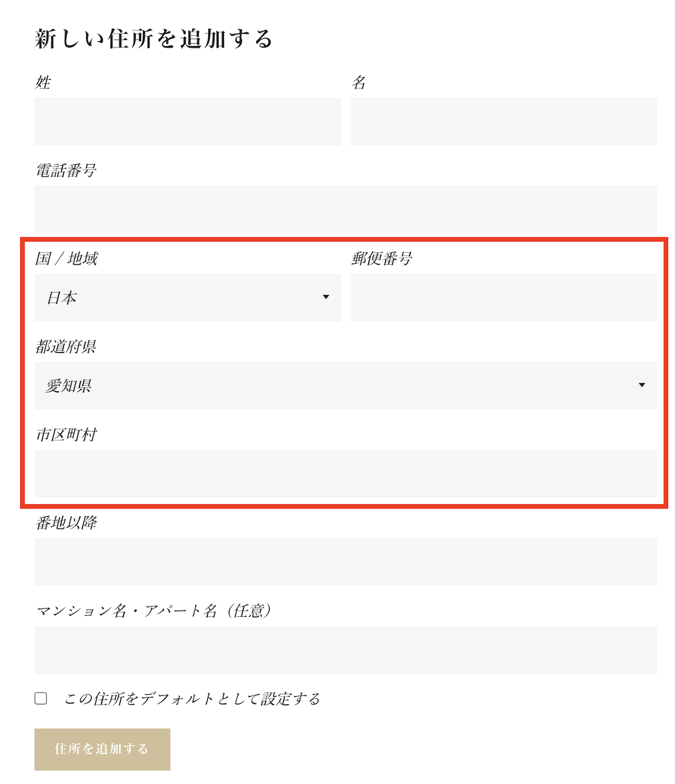
Task: Focus the 市区町村 city input field
Action: tap(345, 473)
